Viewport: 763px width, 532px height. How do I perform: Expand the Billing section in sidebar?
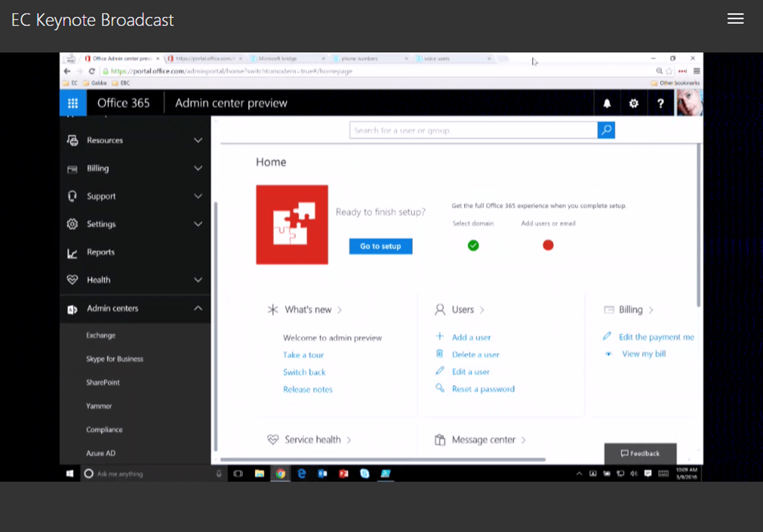coord(197,168)
